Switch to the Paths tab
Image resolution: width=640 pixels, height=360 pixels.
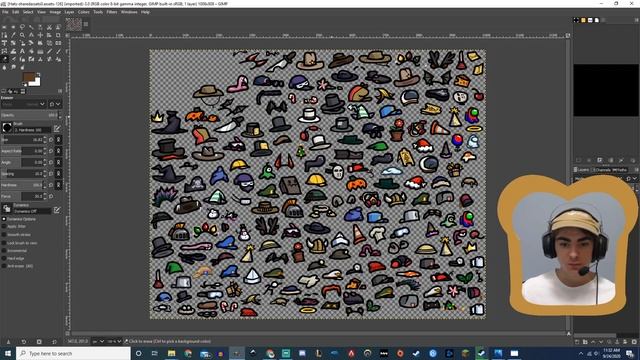620,170
